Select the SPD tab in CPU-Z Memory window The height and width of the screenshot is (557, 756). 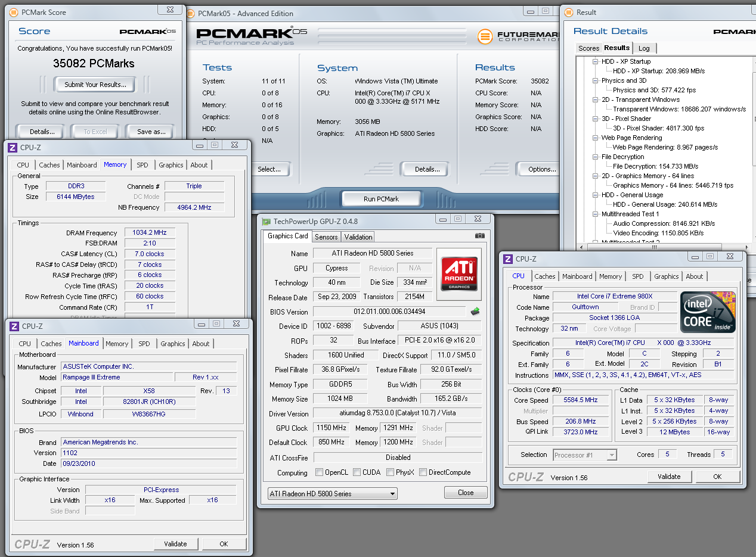click(x=142, y=165)
